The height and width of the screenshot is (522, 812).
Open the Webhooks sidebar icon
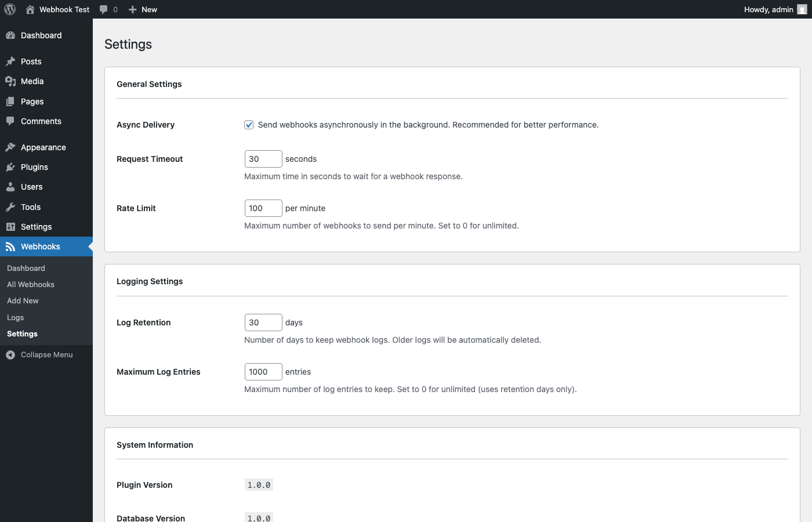pyautogui.click(x=10, y=246)
